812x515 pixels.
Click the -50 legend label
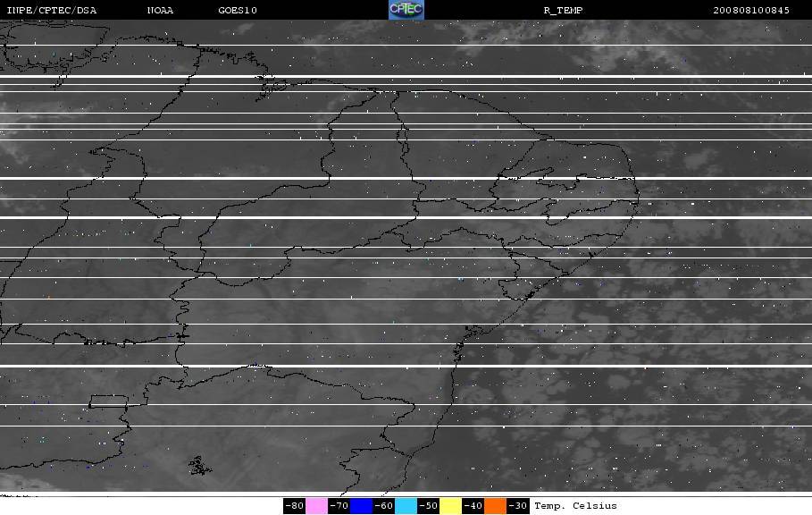pyautogui.click(x=428, y=506)
